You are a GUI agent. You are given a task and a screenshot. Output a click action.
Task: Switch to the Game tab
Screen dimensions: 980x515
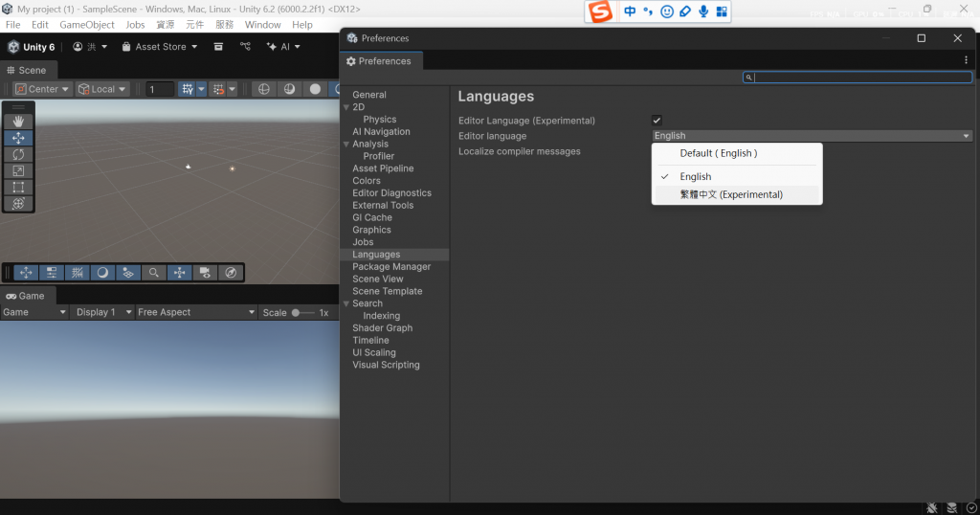26,296
